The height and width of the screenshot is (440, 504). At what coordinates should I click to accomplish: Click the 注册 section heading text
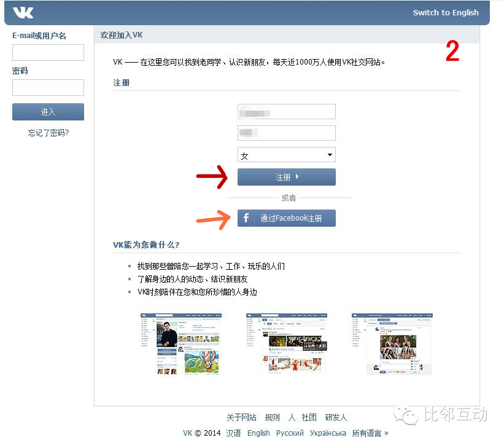click(121, 83)
